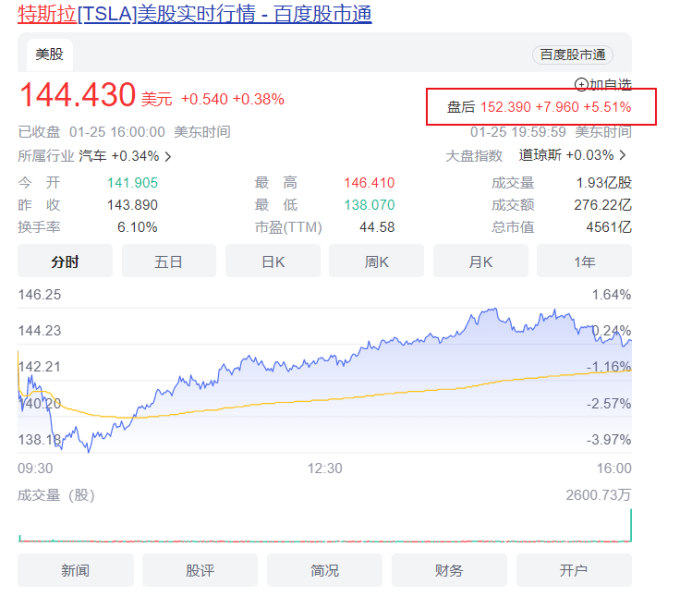Expand the 所属行业 汽车 chevron
The width and height of the screenshot is (693, 596).
pos(167,156)
